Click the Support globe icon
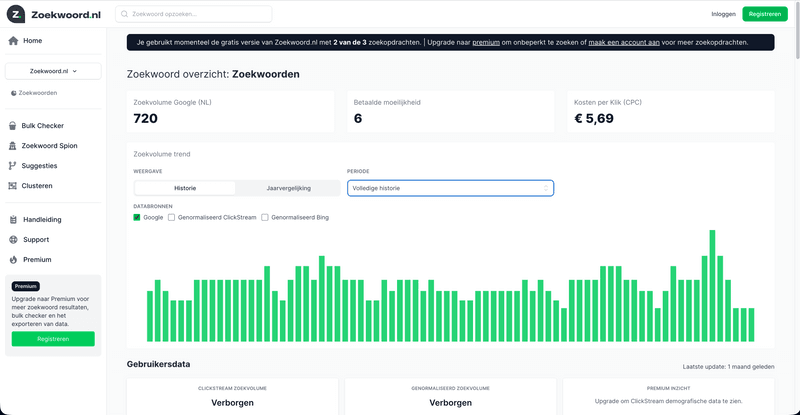The height and width of the screenshot is (415, 800). tap(13, 239)
